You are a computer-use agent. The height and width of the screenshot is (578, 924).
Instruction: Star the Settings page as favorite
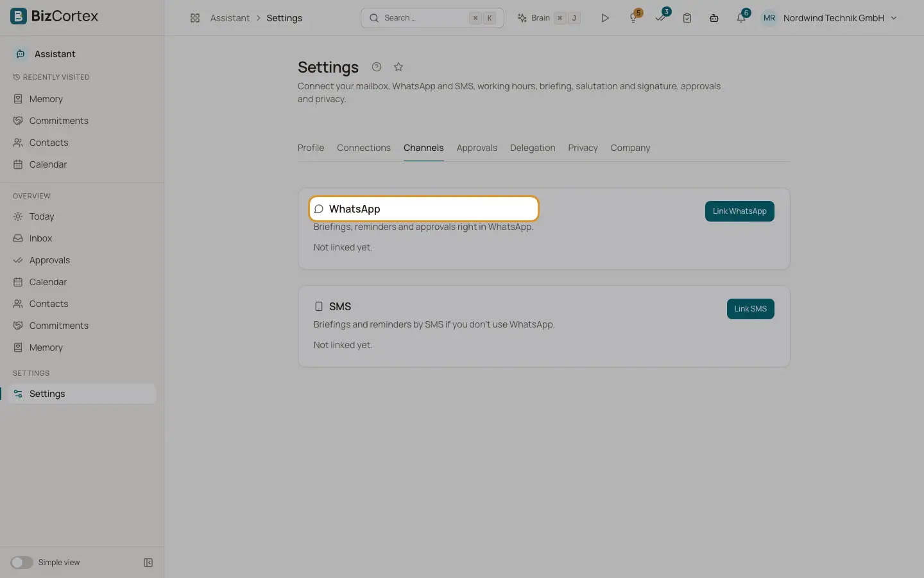click(x=398, y=67)
